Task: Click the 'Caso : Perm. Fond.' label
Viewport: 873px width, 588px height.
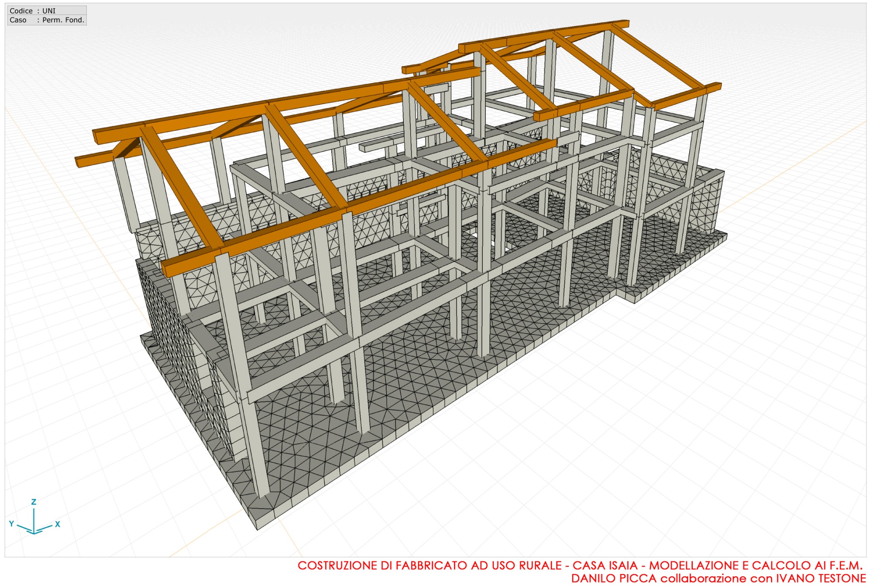Action: (47, 20)
